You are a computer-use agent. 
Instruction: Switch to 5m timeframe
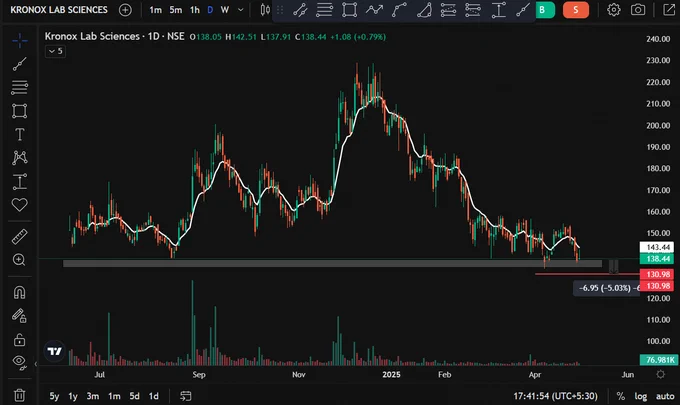176,10
